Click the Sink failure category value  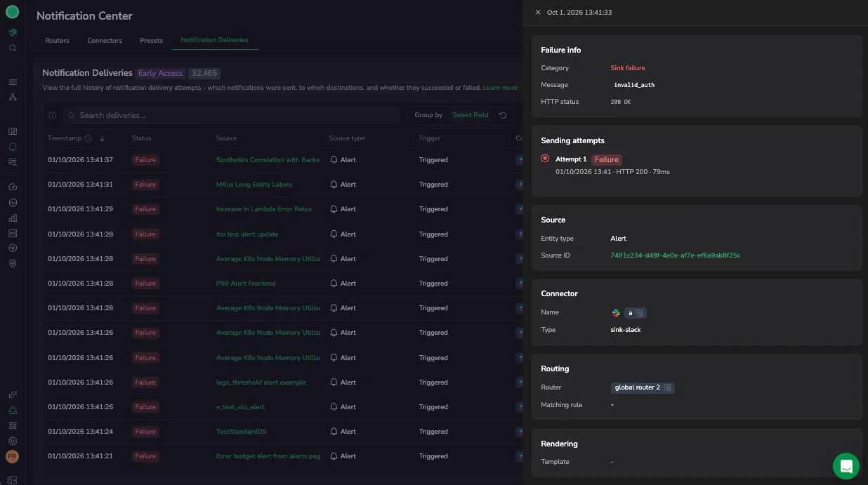tap(628, 68)
